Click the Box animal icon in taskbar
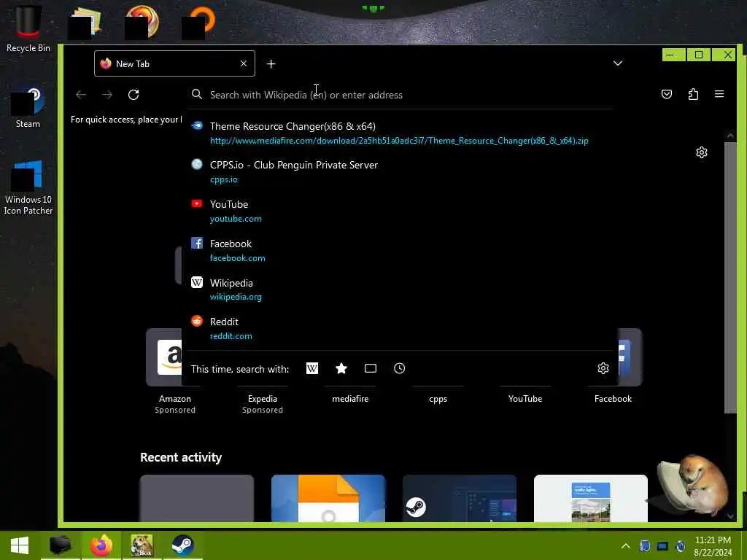747x560 pixels. click(142, 545)
